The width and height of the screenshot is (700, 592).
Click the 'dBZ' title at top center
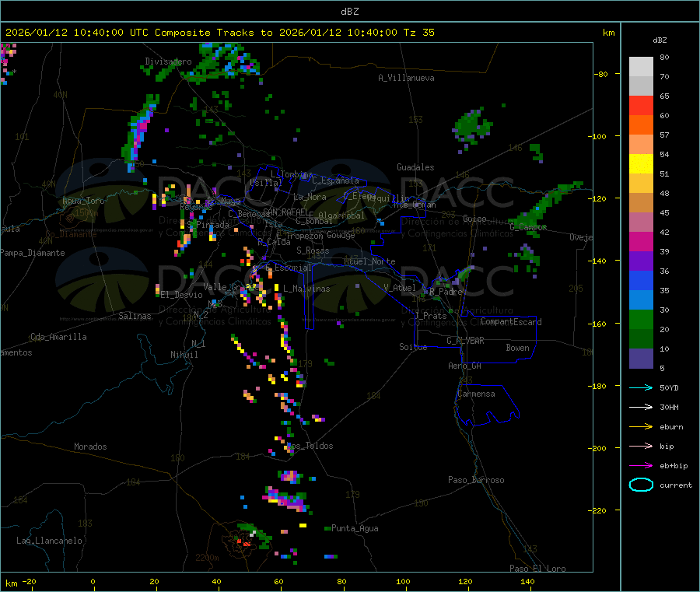(x=349, y=12)
